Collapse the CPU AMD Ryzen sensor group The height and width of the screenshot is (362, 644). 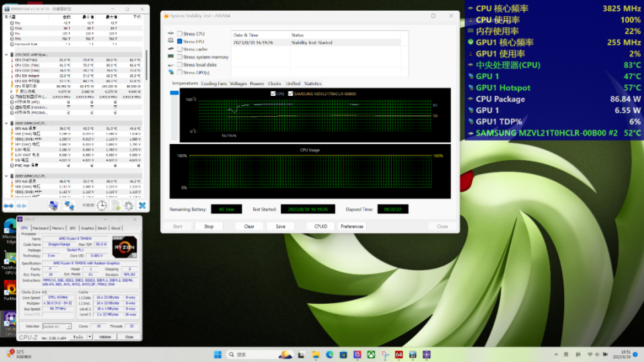6,54
